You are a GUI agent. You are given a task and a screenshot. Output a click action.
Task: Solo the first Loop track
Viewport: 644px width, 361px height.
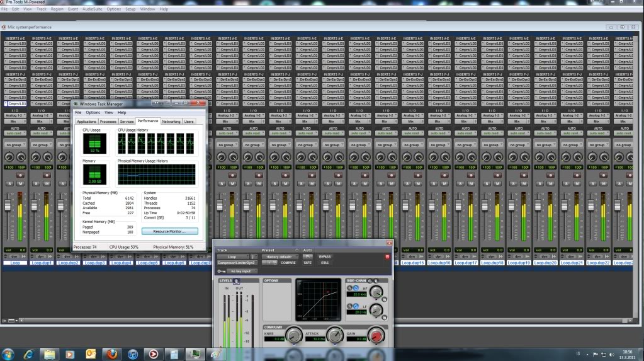10,183
